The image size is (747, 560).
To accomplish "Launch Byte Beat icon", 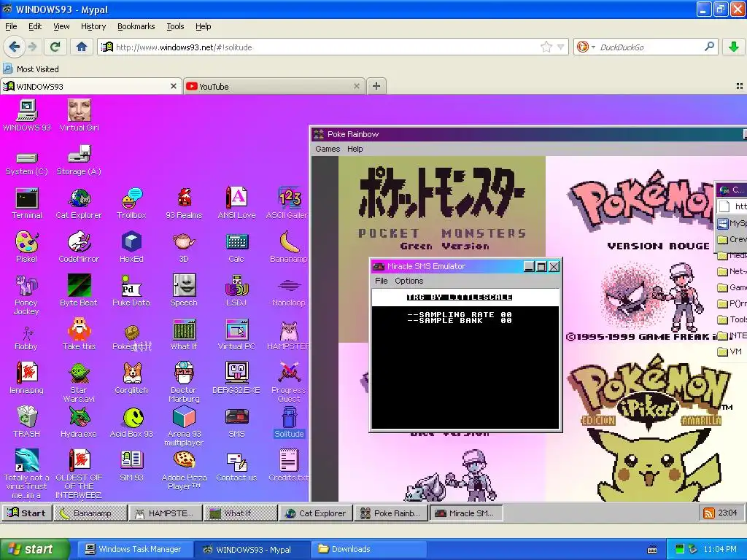I will [x=79, y=291].
